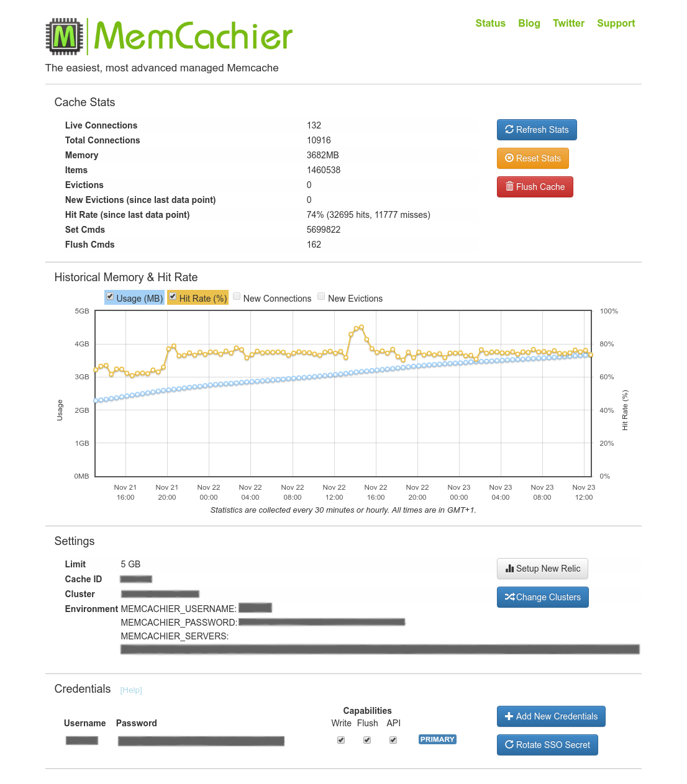Click the rotate icon on Rotate SSO Secret
This screenshot has height=784, width=687.
point(509,745)
